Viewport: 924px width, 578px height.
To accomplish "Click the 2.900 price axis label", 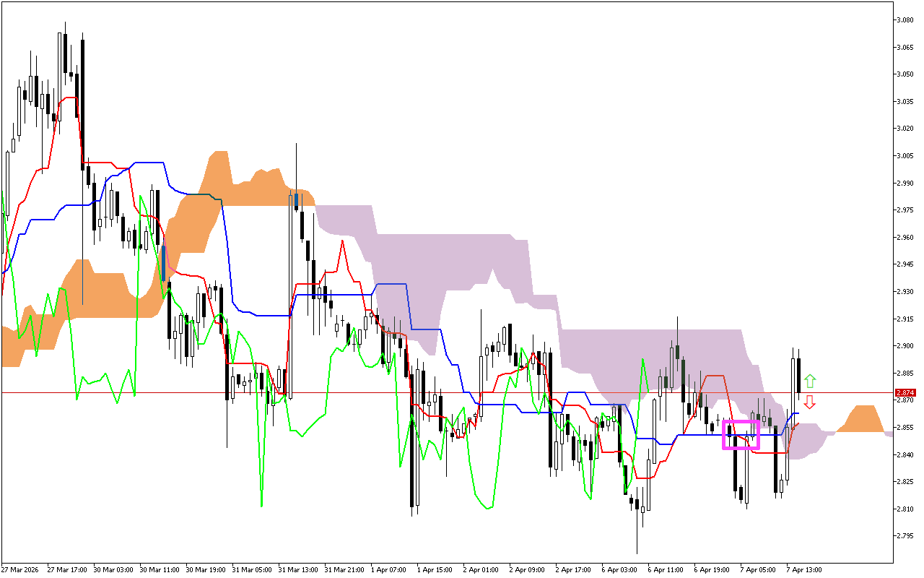I will [x=905, y=346].
